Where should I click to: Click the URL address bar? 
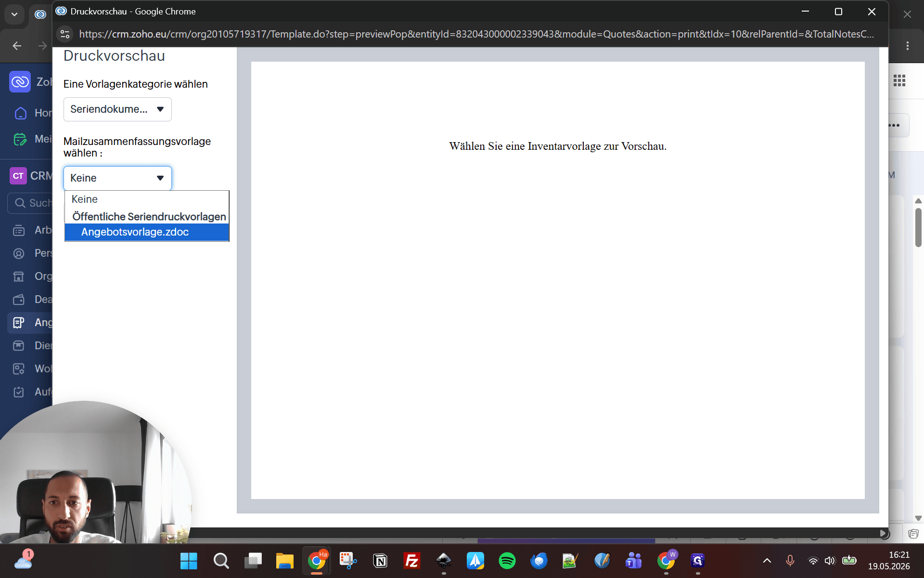[475, 34]
